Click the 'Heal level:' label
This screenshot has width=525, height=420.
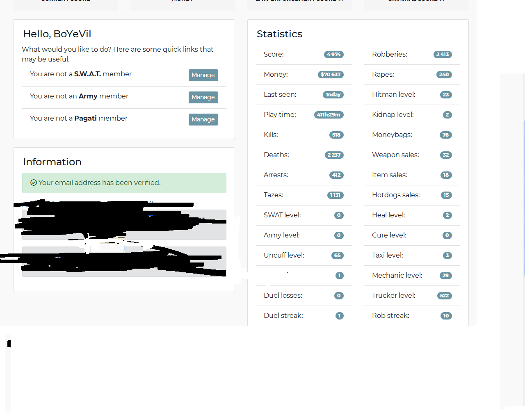coord(388,215)
